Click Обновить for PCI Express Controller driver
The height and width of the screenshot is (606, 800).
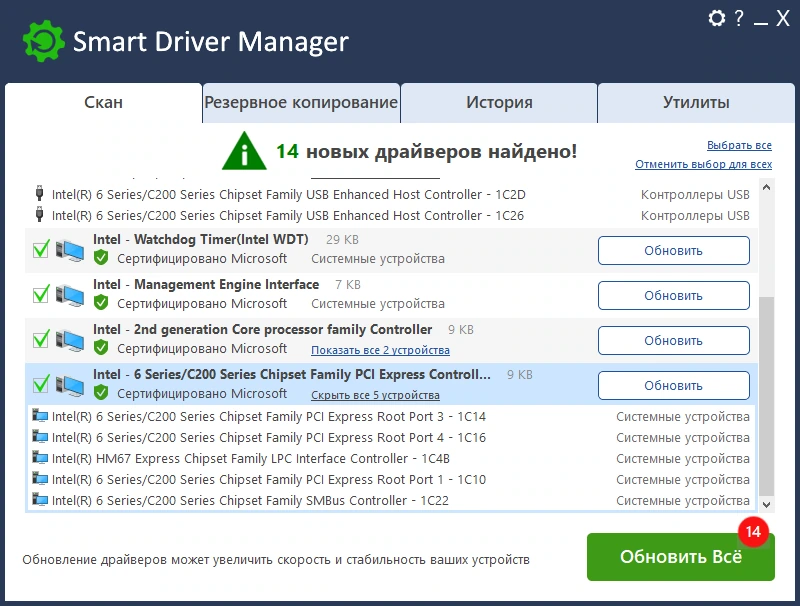tap(673, 385)
